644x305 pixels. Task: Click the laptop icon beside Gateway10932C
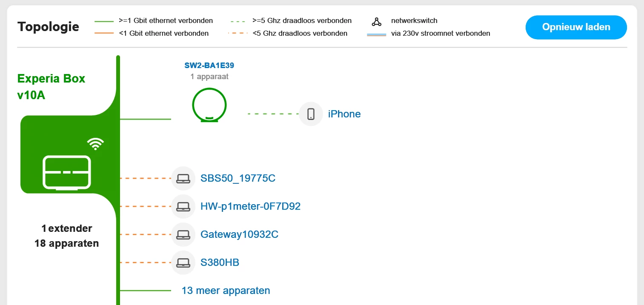pos(183,234)
